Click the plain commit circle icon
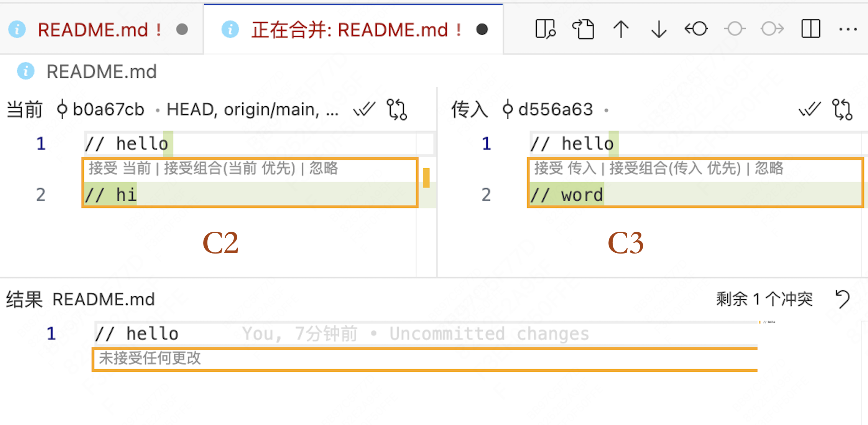 [x=735, y=29]
